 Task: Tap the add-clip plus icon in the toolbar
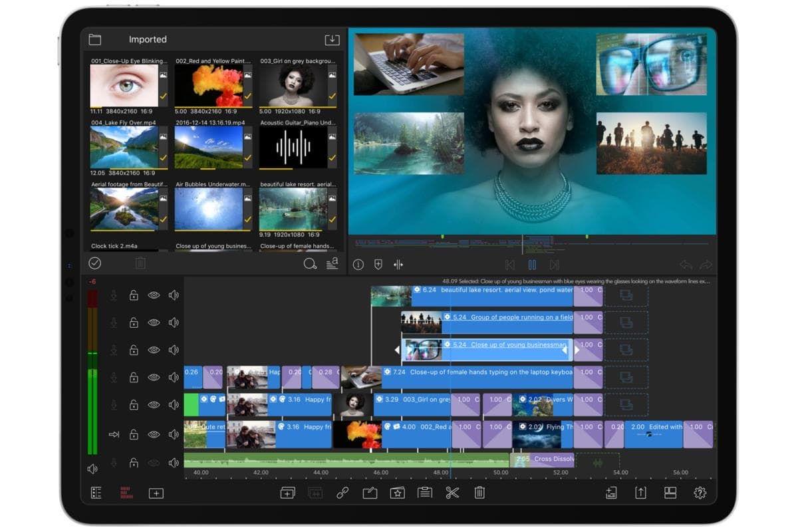tap(287, 493)
